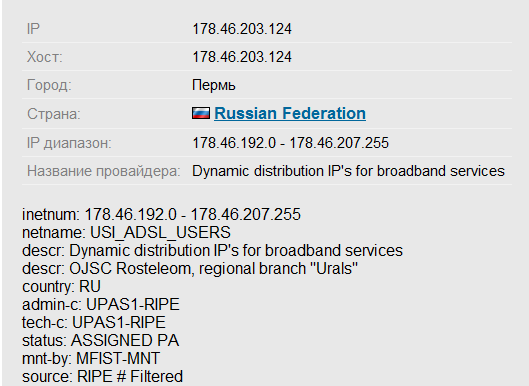The width and height of the screenshot is (529, 386).
Task: Click the admin-c: UPAS1-RIPE line
Action: 101,305
